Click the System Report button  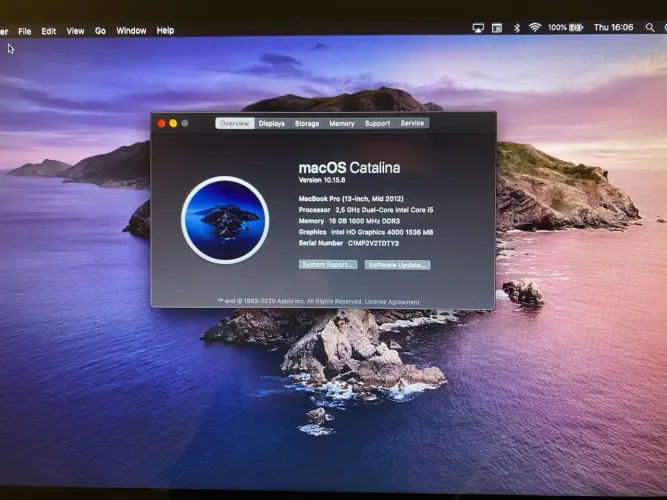(x=328, y=265)
